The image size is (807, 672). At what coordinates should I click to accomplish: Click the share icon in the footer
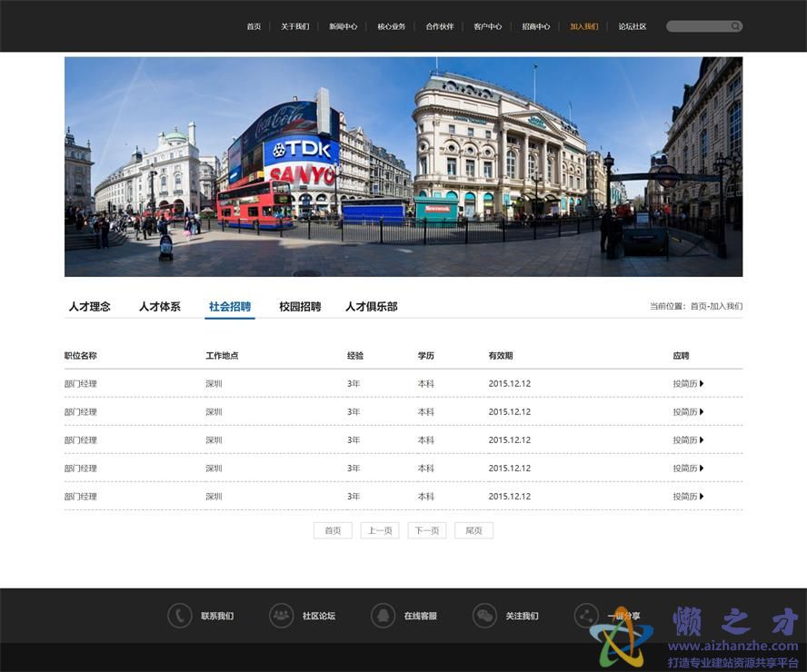(586, 616)
